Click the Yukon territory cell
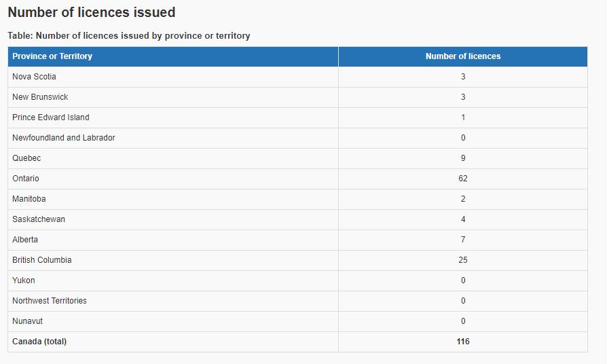Image resolution: width=607 pixels, height=364 pixels. click(x=24, y=280)
